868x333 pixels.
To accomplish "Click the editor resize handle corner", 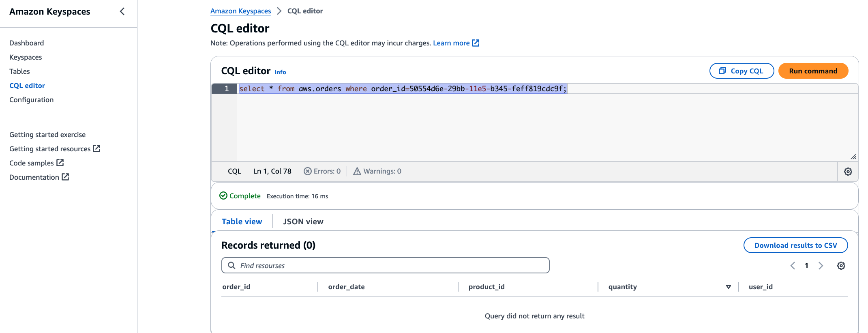I will click(853, 157).
